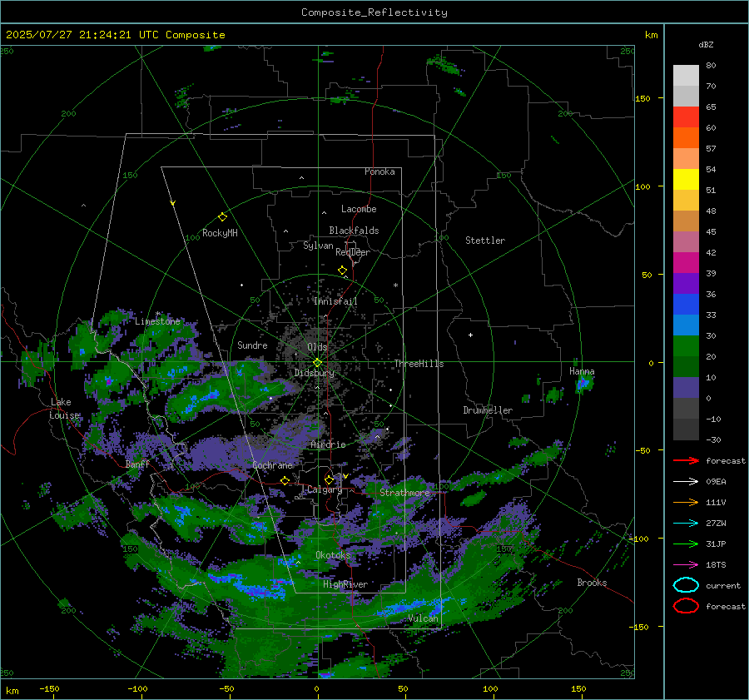Image resolution: width=749 pixels, height=700 pixels.
Task: Click the yellow diamond marker below RedDeer
Action: [342, 271]
